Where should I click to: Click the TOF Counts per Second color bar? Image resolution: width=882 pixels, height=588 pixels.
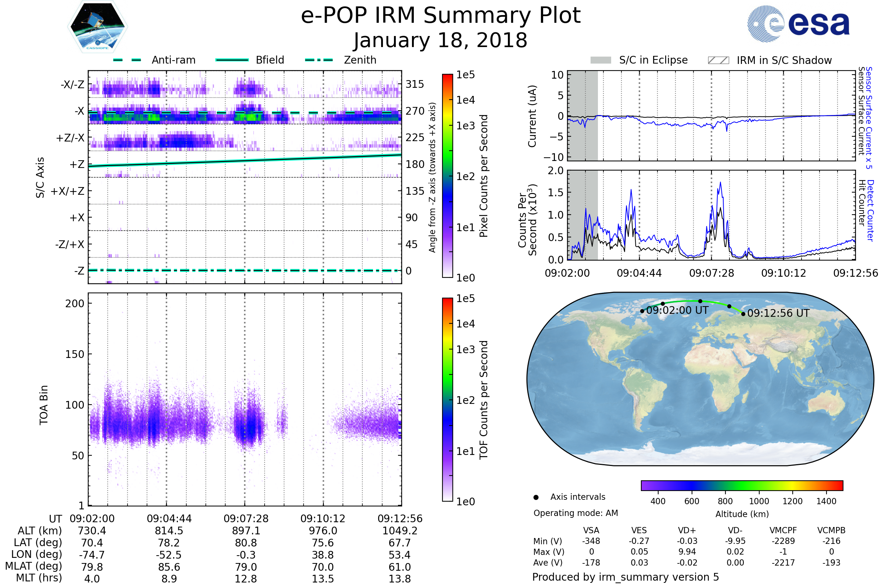[x=447, y=399]
